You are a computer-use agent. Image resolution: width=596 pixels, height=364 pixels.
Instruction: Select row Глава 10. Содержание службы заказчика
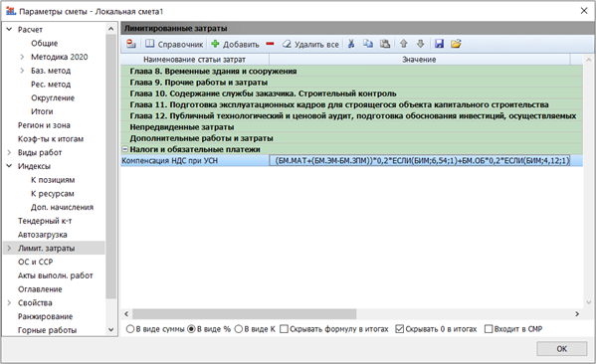(x=351, y=93)
